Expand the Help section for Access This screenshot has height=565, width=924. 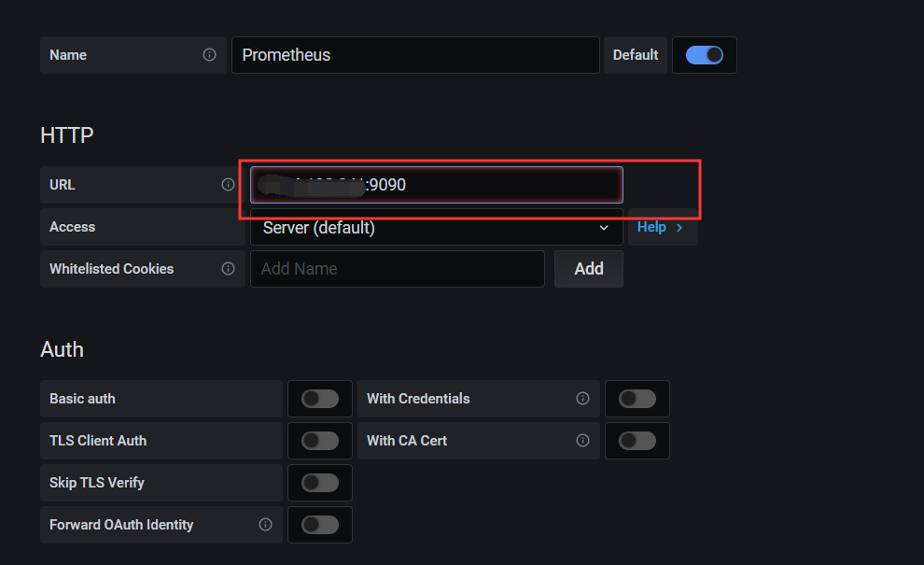pos(661,227)
